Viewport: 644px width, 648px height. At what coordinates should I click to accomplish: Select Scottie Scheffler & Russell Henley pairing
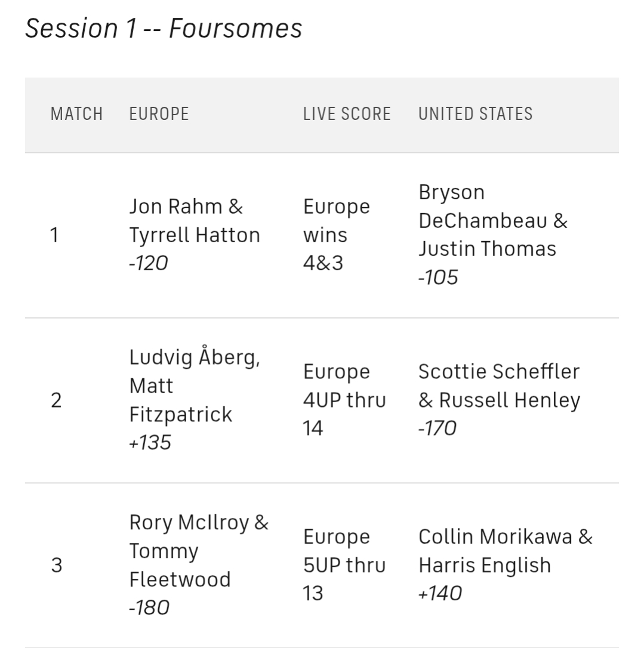pyautogui.click(x=499, y=385)
